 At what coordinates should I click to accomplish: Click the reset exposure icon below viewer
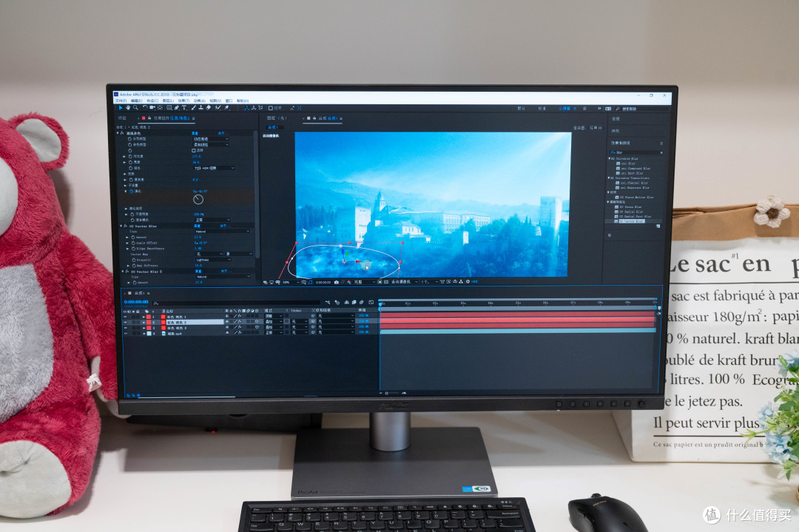point(468,282)
